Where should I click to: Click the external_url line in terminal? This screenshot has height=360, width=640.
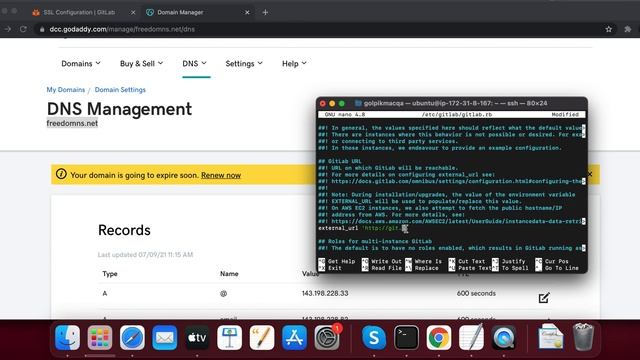pyautogui.click(x=363, y=228)
